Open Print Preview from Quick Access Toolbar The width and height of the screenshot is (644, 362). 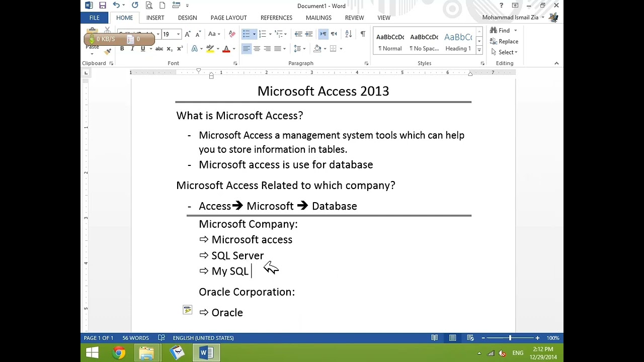click(149, 6)
